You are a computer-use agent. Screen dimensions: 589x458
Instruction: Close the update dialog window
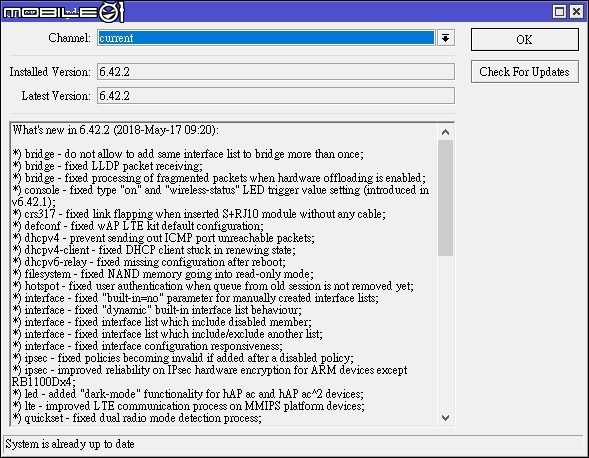click(x=577, y=11)
